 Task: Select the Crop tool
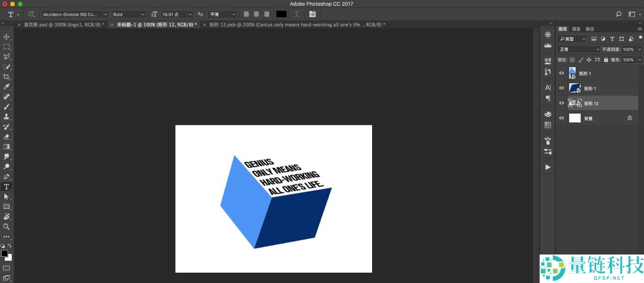pyautogui.click(x=7, y=77)
